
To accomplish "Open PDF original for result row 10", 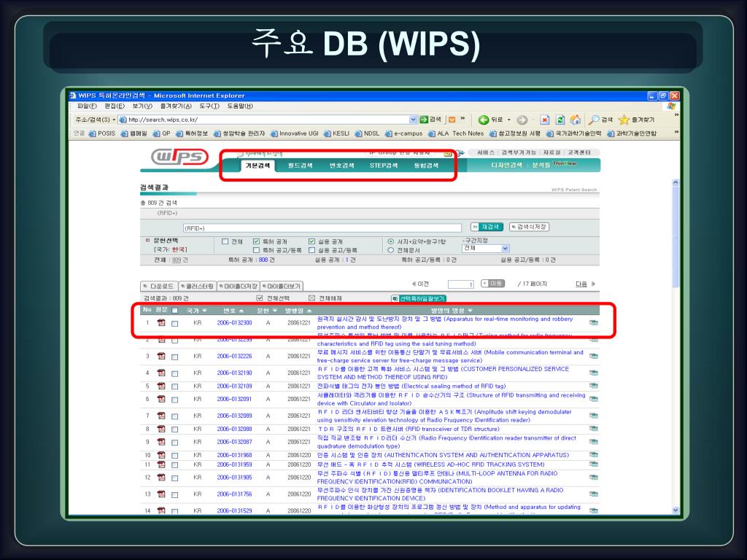I will [x=161, y=455].
